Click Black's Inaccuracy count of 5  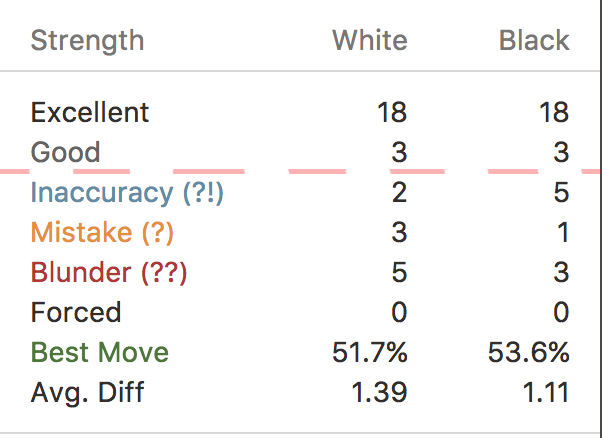click(561, 192)
